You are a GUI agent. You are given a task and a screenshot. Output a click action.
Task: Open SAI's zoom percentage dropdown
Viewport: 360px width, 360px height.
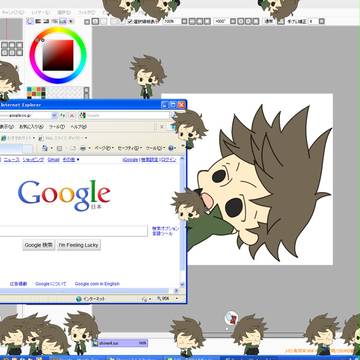click(x=184, y=21)
